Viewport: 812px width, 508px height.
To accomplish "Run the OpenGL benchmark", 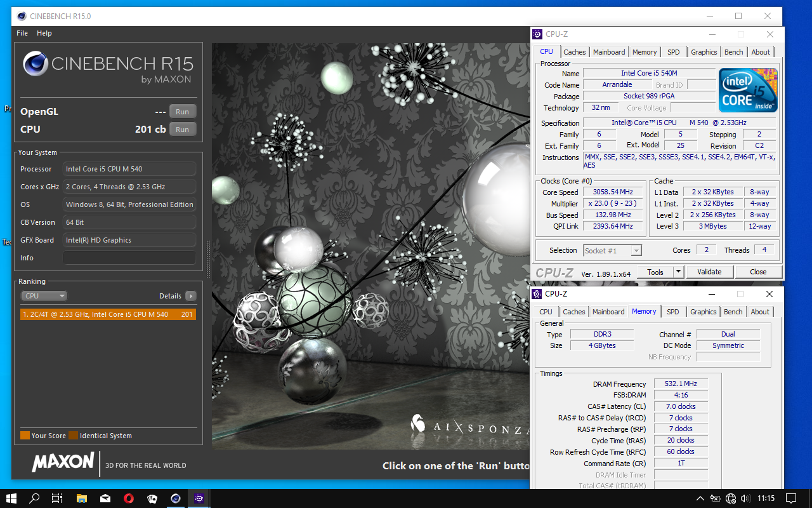I will [x=182, y=112].
